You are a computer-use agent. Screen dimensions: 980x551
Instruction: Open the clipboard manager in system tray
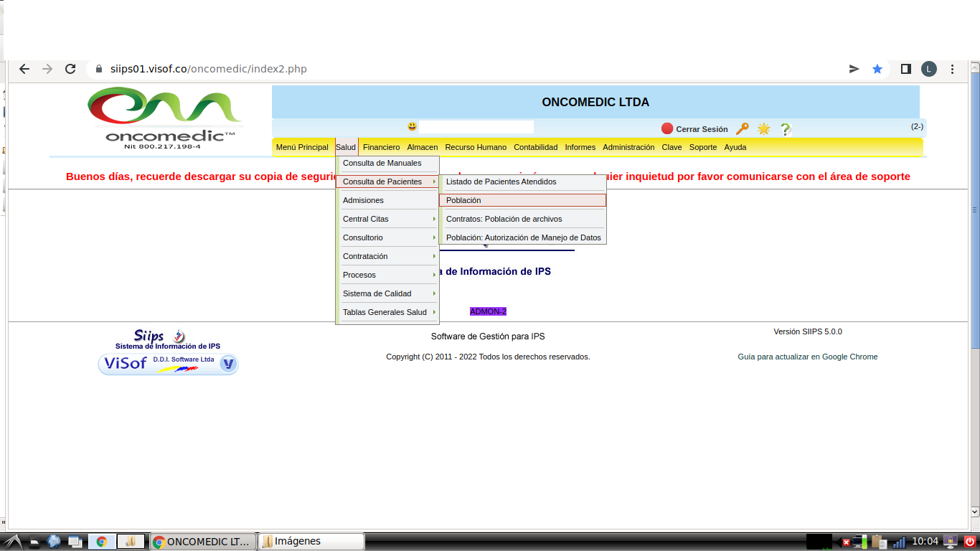(880, 542)
